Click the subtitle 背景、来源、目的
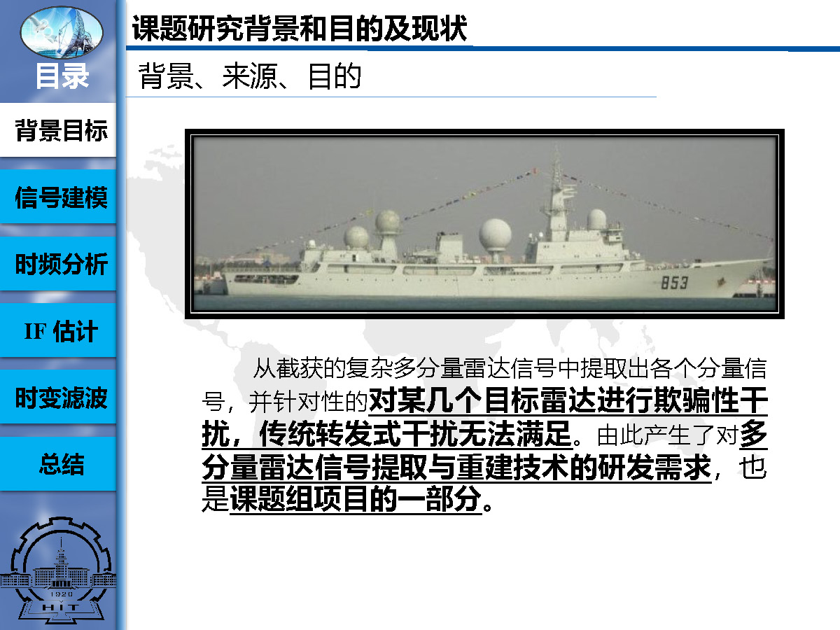Viewport: 840px width, 630px height. pyautogui.click(x=250, y=76)
